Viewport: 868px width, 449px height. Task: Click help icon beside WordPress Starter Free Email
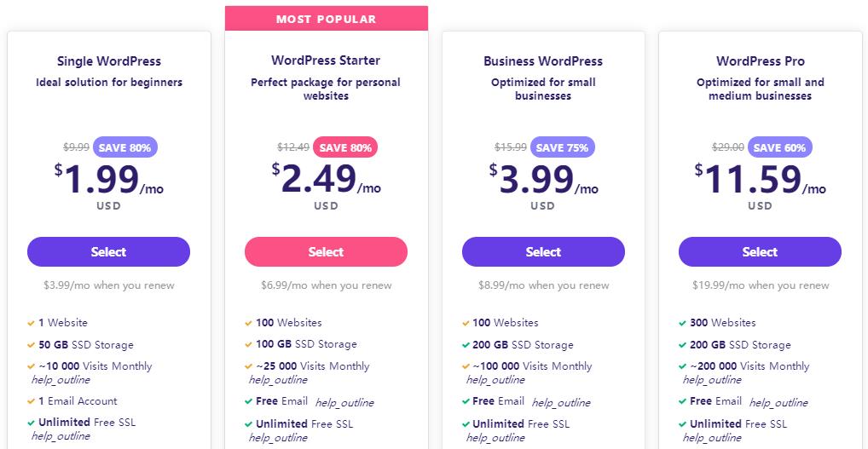click(x=344, y=403)
